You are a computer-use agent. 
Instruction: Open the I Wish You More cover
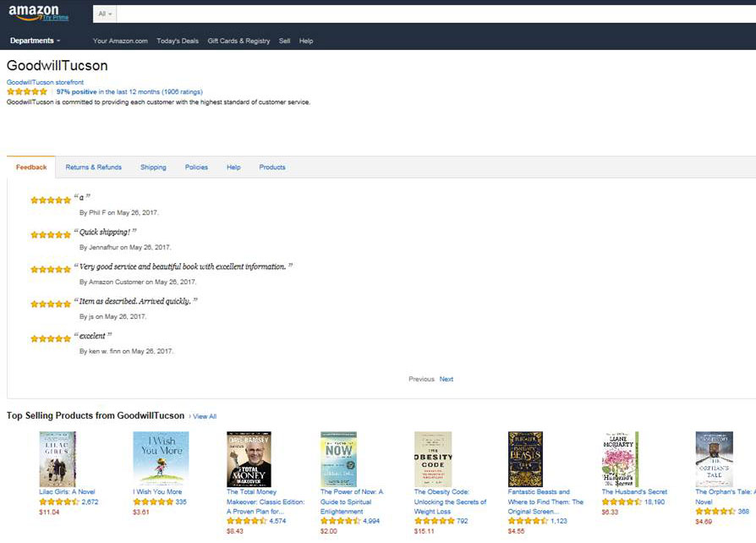pos(161,458)
